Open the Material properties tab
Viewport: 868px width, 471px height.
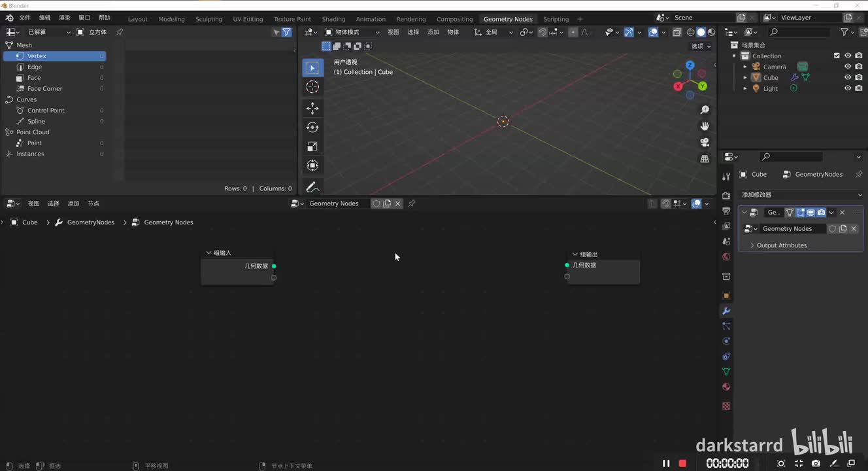coord(726,387)
